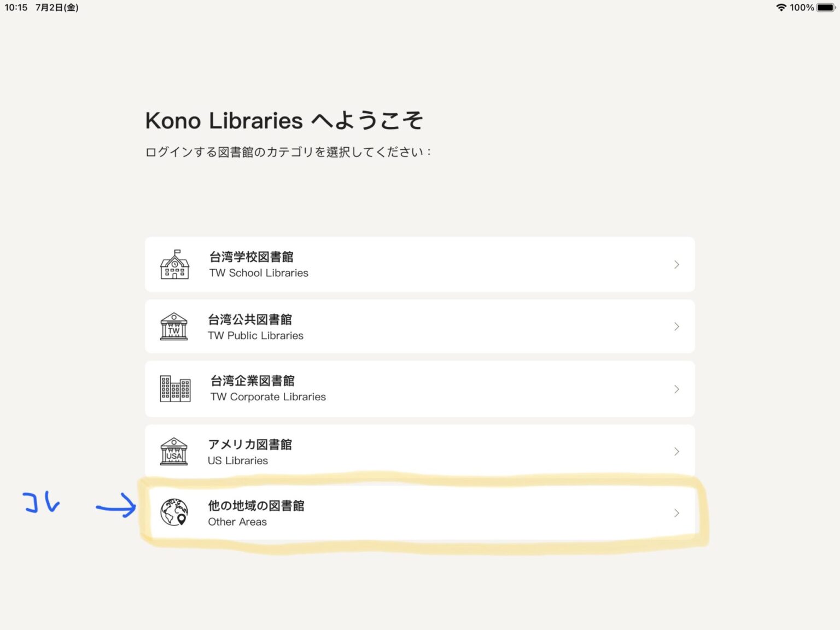Tap the clock showing 10:15
The height and width of the screenshot is (630, 840).
(x=15, y=8)
